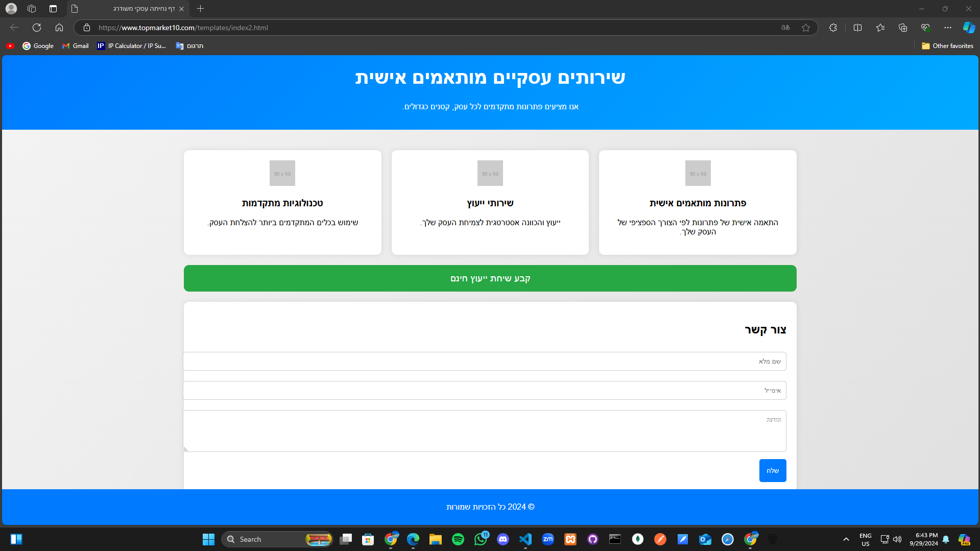Close the current browser tab

click(x=181, y=9)
